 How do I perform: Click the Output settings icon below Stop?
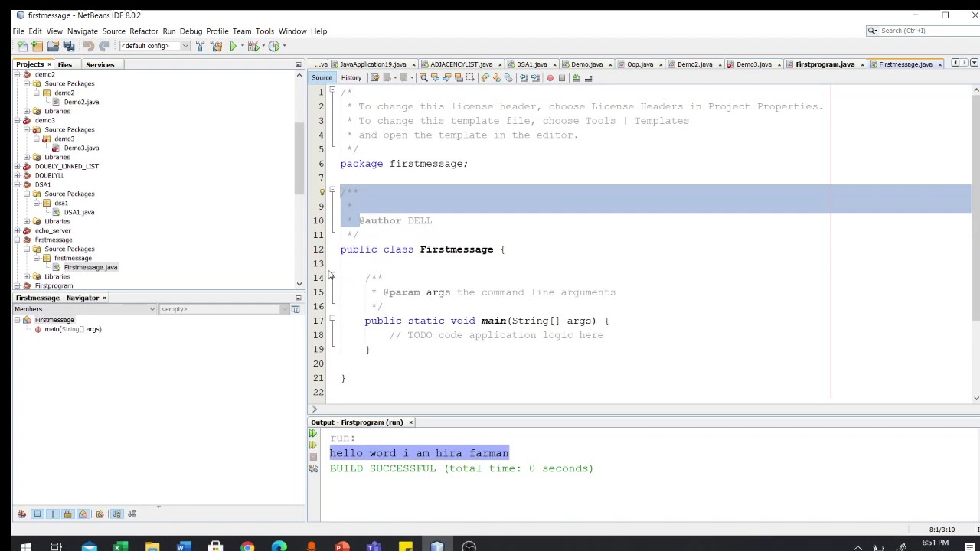coord(312,468)
